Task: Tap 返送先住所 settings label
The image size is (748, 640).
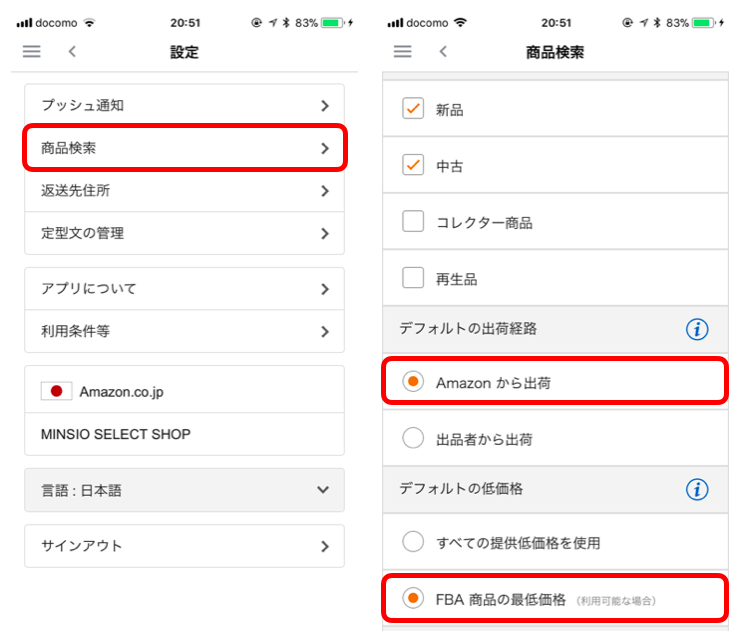Action: pyautogui.click(x=75, y=190)
